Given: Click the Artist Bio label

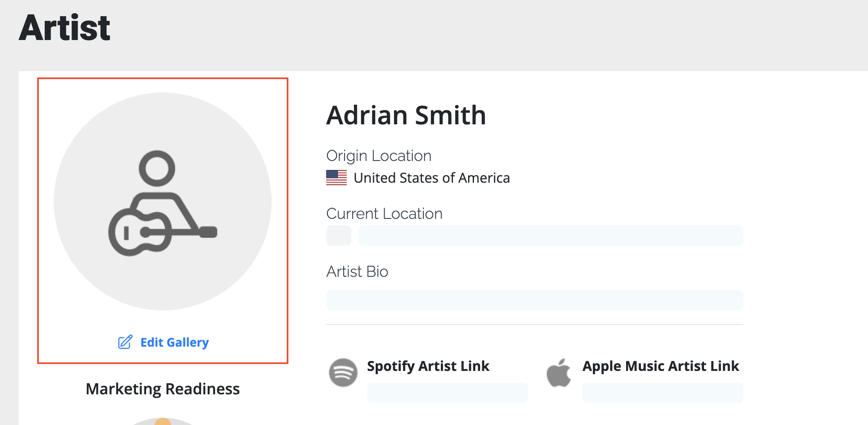Looking at the screenshot, I should [x=357, y=272].
